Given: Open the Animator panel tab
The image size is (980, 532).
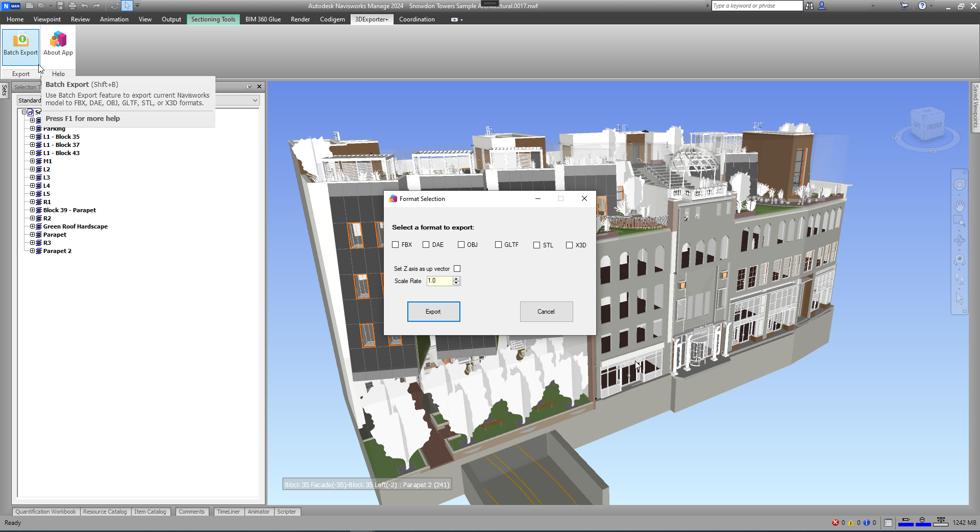Looking at the screenshot, I should (258, 512).
